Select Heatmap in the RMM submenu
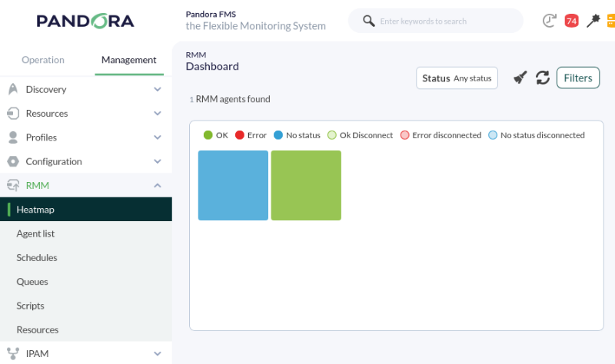Image resolution: width=615 pixels, height=364 pixels. [86, 209]
